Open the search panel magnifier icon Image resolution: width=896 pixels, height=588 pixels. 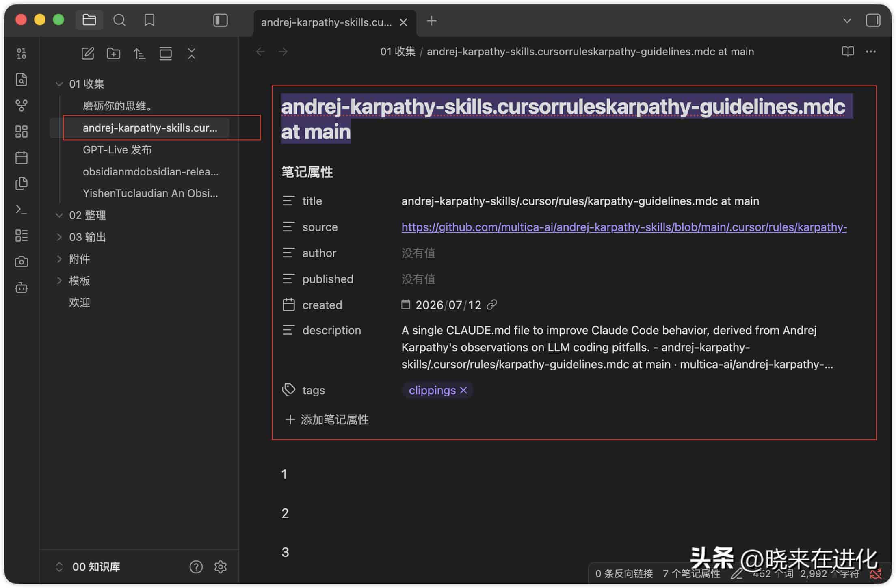[x=119, y=20]
